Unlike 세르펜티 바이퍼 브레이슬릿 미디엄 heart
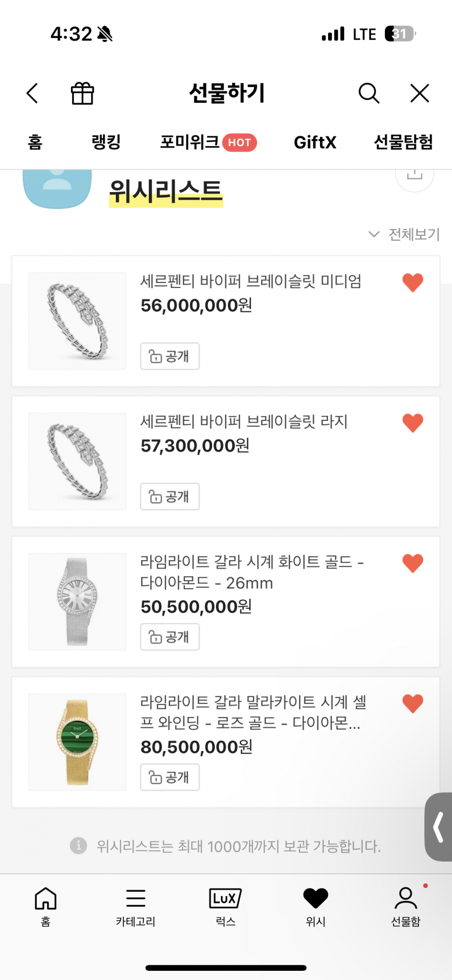The image size is (452, 980). coord(412,282)
